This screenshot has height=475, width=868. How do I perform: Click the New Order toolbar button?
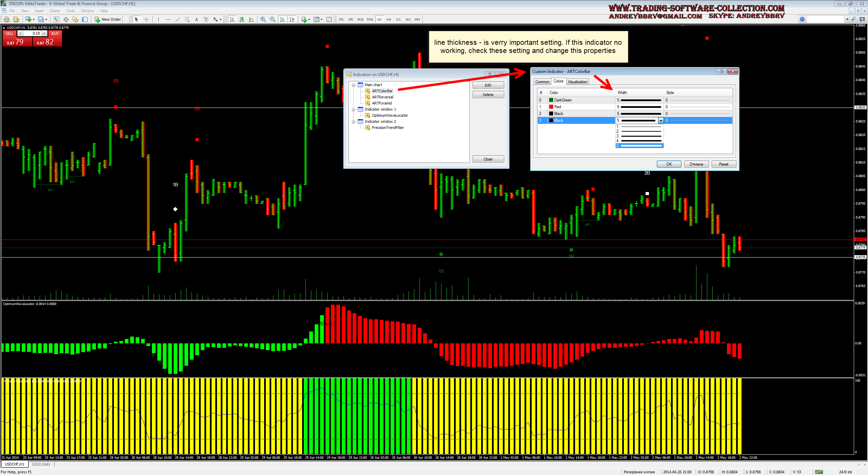pos(107,19)
